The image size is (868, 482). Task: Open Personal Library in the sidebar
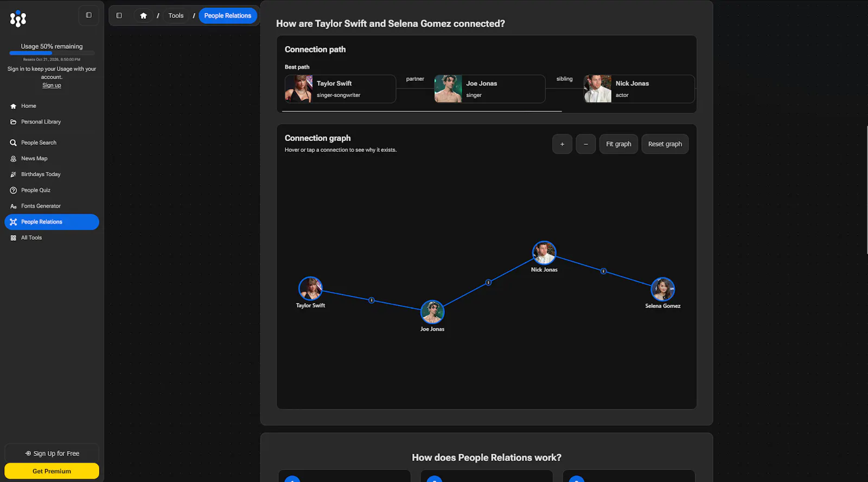tap(52, 122)
